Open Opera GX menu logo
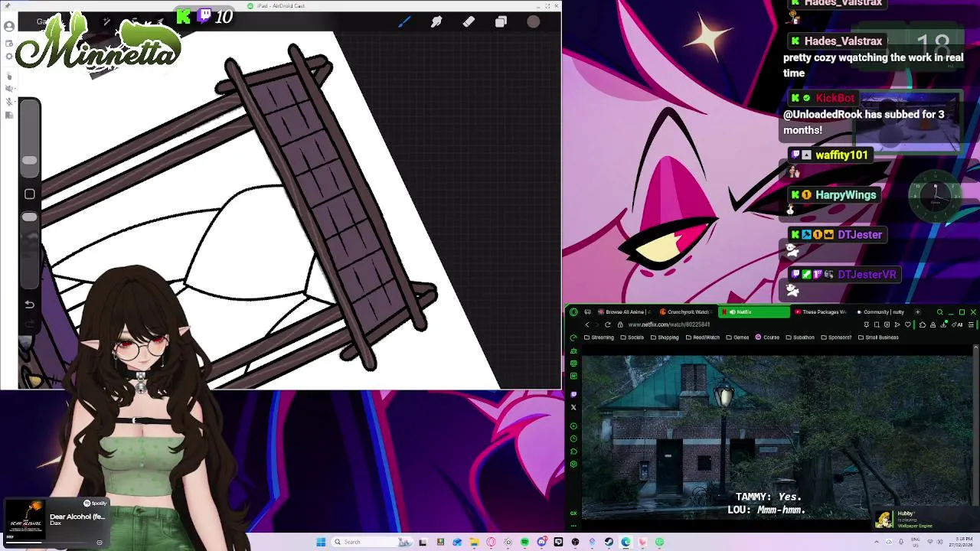 [573, 311]
